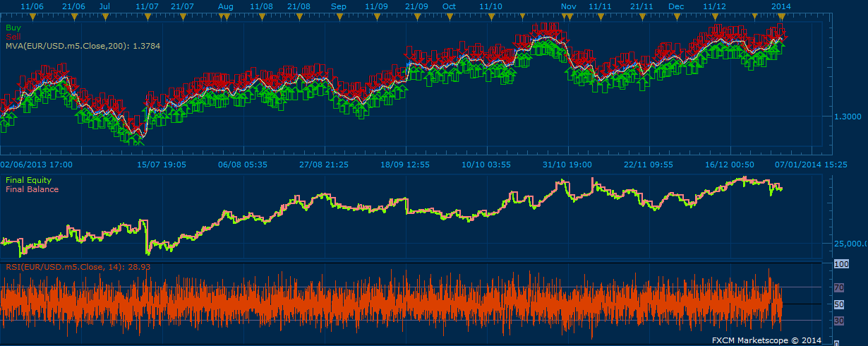Viewport: 868px width, 346px height.
Task: Select the triangle marker under 21/11
Action: tap(641, 16)
